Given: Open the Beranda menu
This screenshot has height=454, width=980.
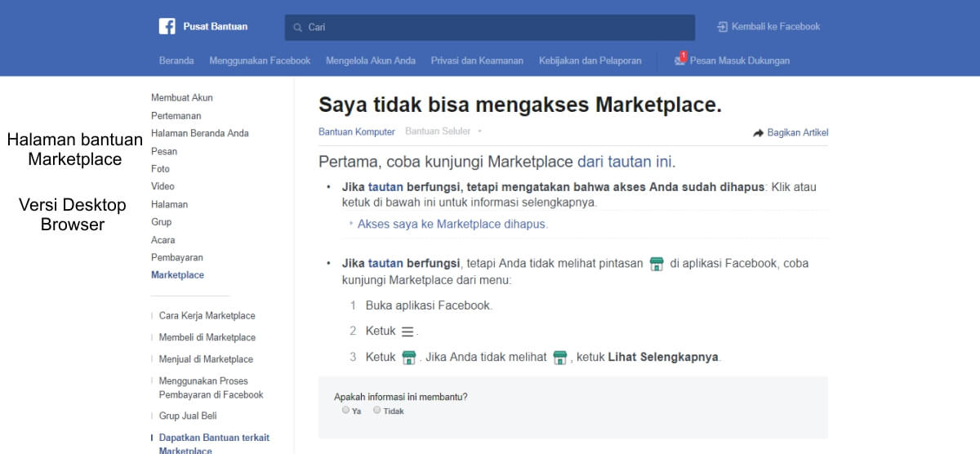Looking at the screenshot, I should pos(176,60).
